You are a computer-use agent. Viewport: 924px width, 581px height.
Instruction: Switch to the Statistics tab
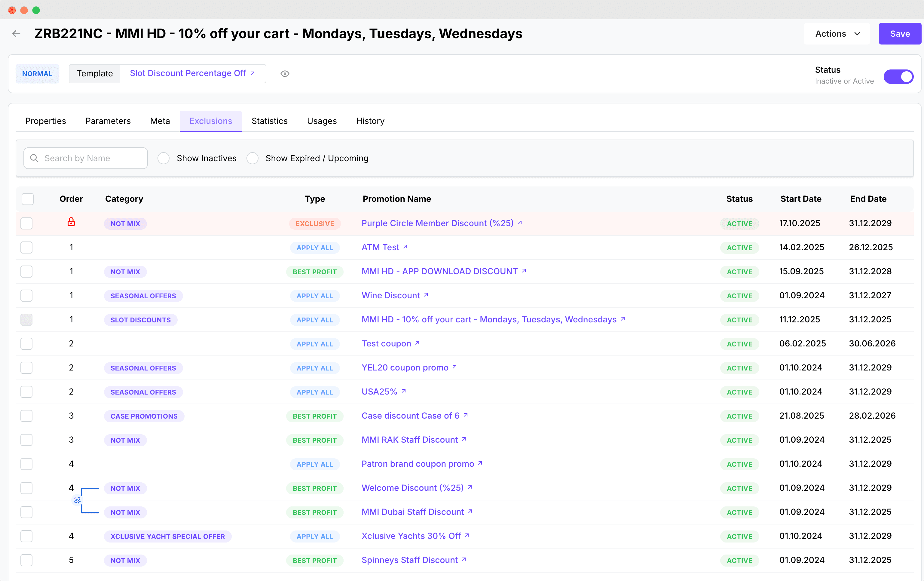[x=269, y=121]
